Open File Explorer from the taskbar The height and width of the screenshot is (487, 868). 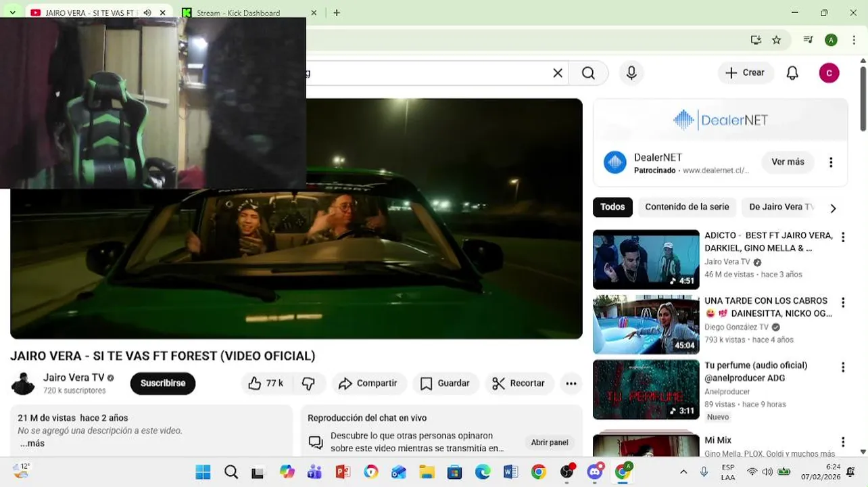(427, 472)
